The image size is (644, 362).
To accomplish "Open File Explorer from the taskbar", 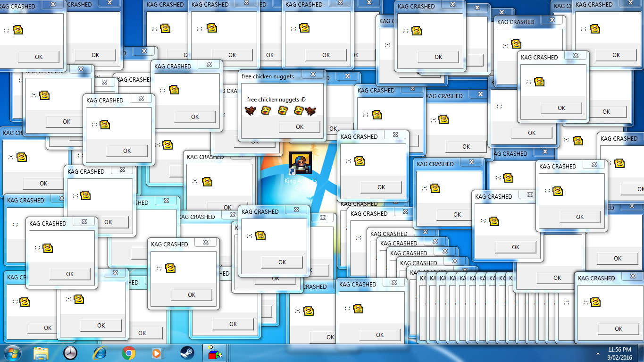I will point(41,353).
